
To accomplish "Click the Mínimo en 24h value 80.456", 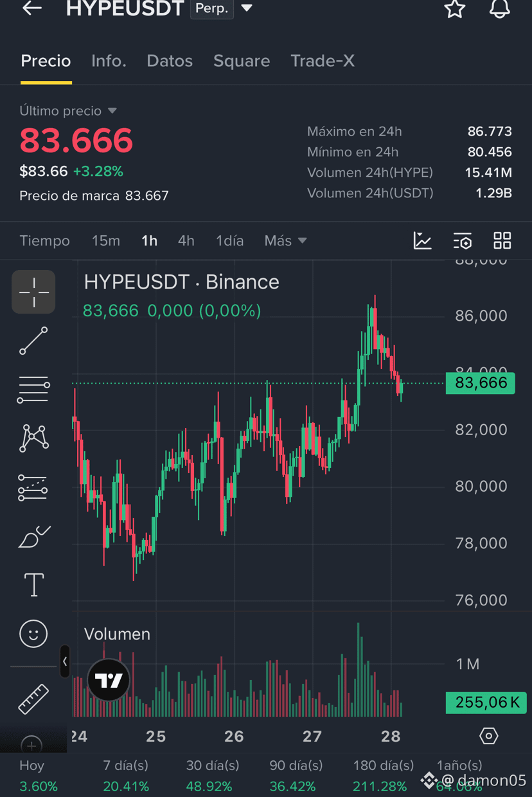I will [490, 152].
